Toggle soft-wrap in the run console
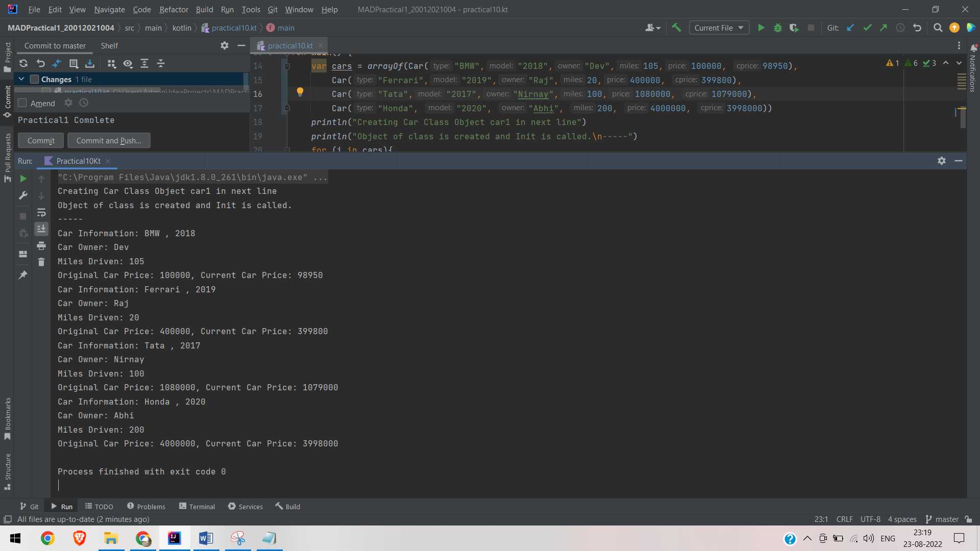Screen dimensions: 980x551 41,213
